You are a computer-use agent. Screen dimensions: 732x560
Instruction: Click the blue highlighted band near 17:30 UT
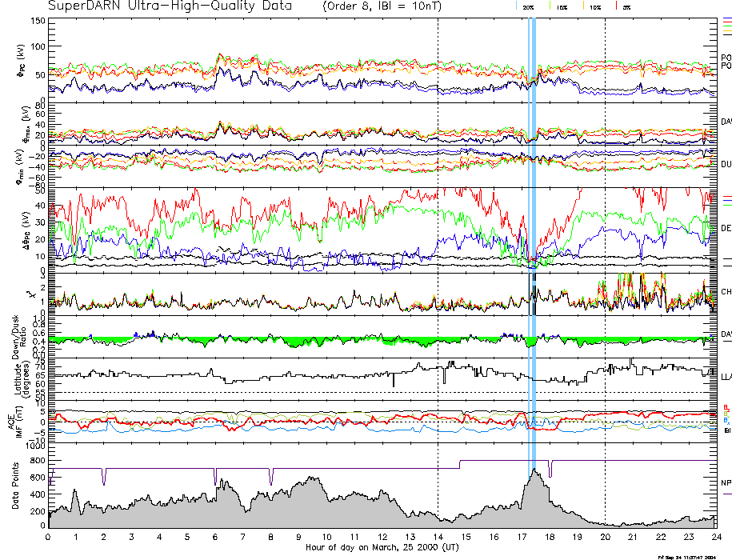coord(532,240)
